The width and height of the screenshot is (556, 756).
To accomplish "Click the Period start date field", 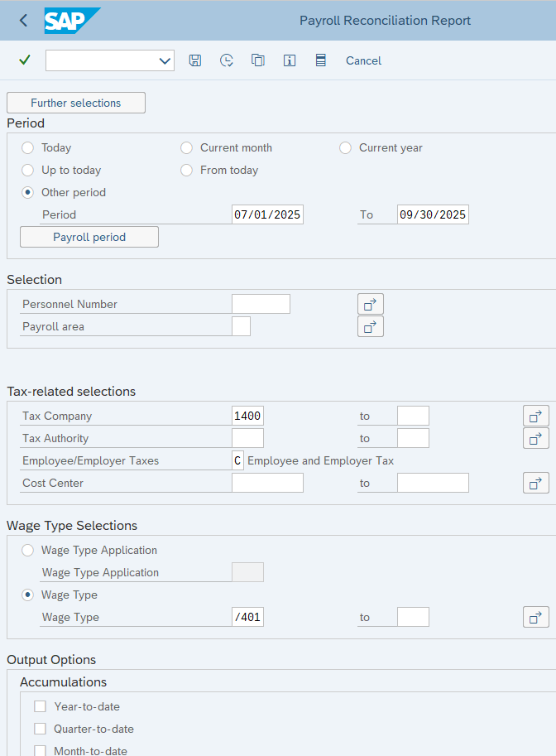I will pyautogui.click(x=266, y=214).
